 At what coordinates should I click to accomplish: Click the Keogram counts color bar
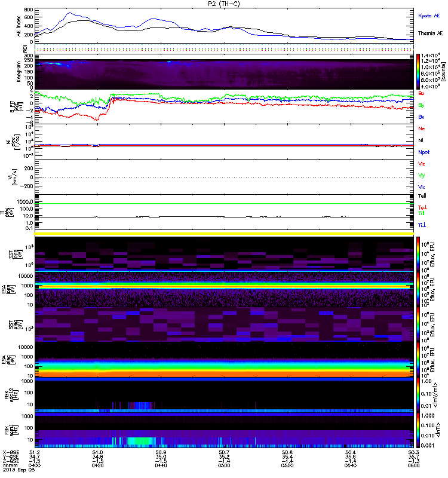point(418,72)
